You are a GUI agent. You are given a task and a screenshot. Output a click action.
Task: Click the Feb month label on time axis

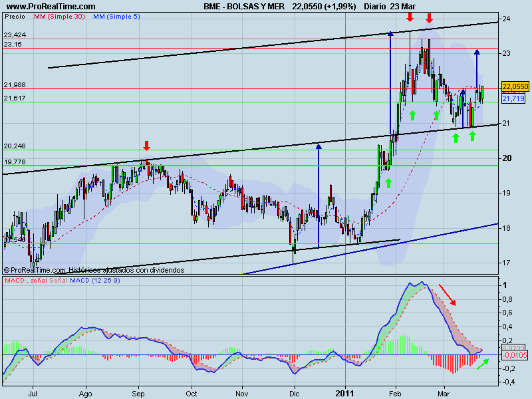(x=395, y=394)
